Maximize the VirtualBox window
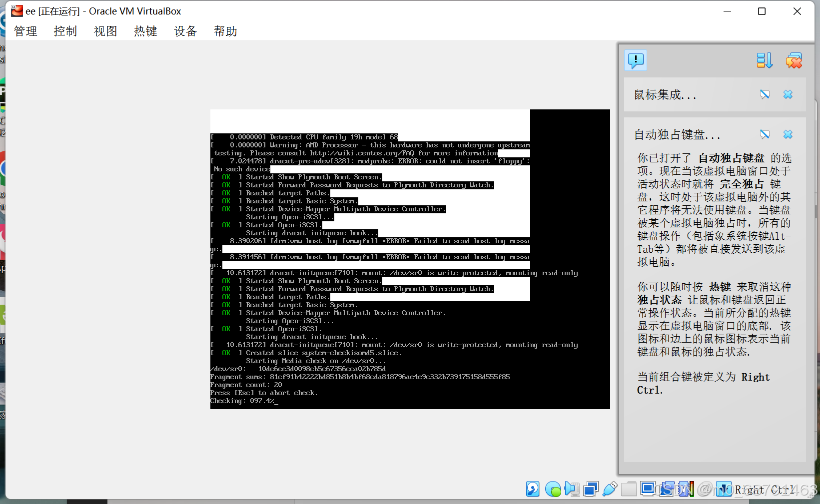The height and width of the screenshot is (504, 820). pos(762,11)
